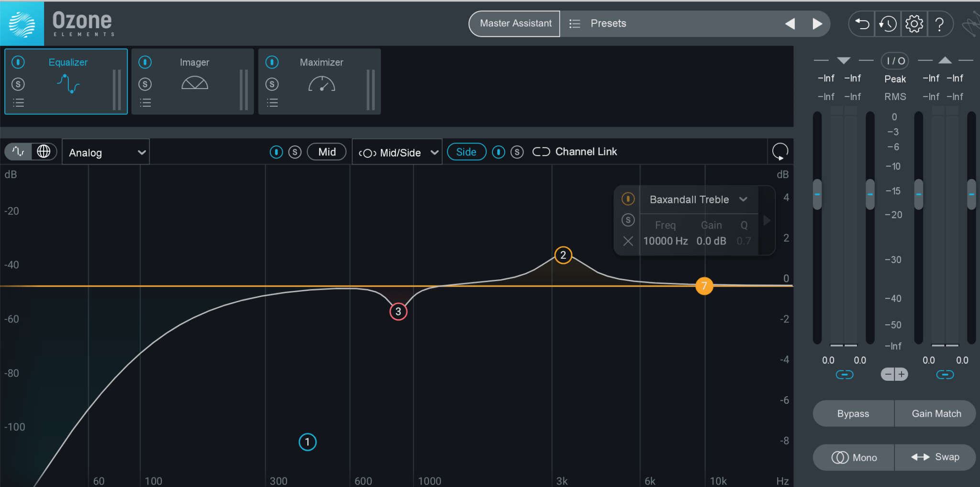The width and height of the screenshot is (980, 487).
Task: Open Equalizer module preset list icon
Action: point(18,102)
